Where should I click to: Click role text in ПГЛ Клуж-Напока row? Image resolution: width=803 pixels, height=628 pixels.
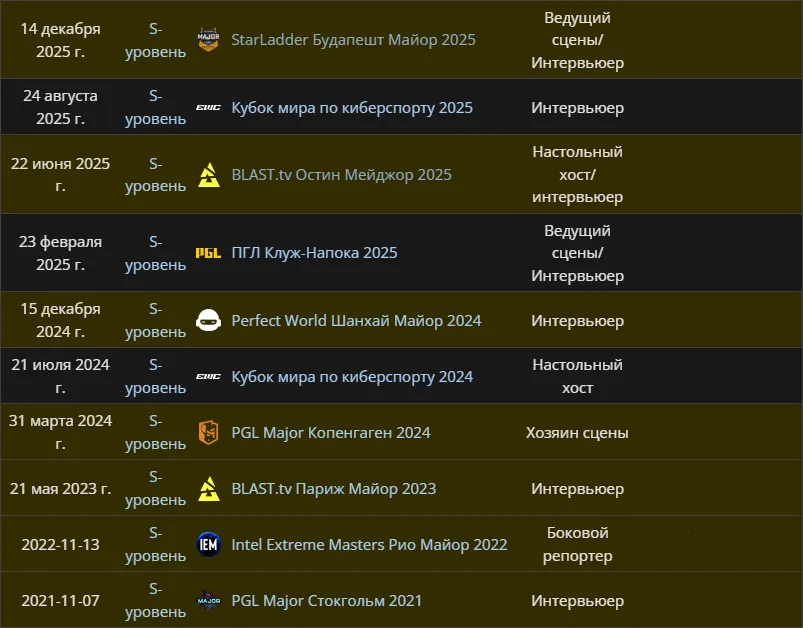(577, 253)
